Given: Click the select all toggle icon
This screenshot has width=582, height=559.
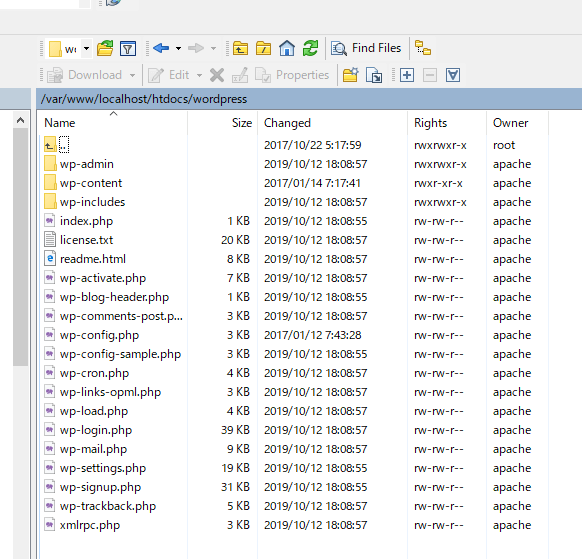Looking at the screenshot, I should [453, 75].
